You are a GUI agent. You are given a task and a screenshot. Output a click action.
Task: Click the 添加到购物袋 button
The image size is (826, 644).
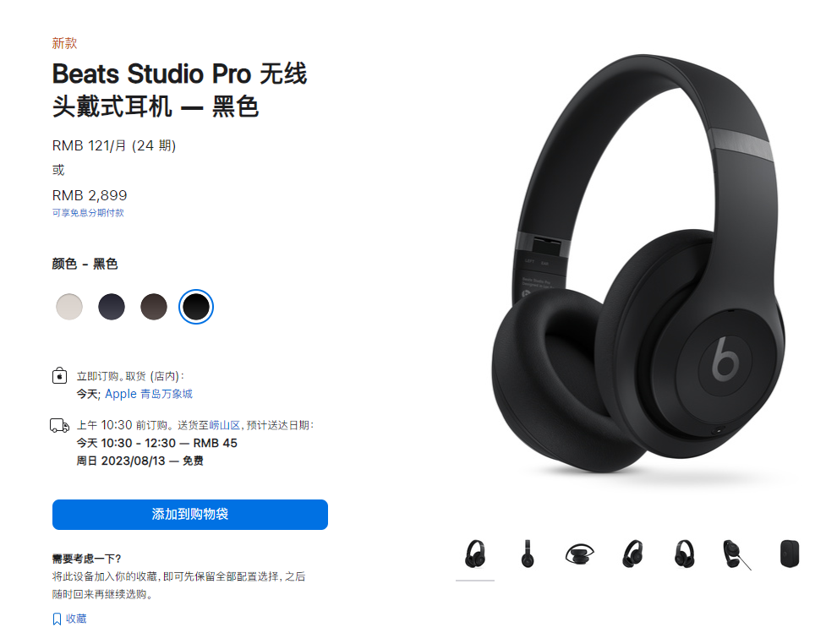190,515
